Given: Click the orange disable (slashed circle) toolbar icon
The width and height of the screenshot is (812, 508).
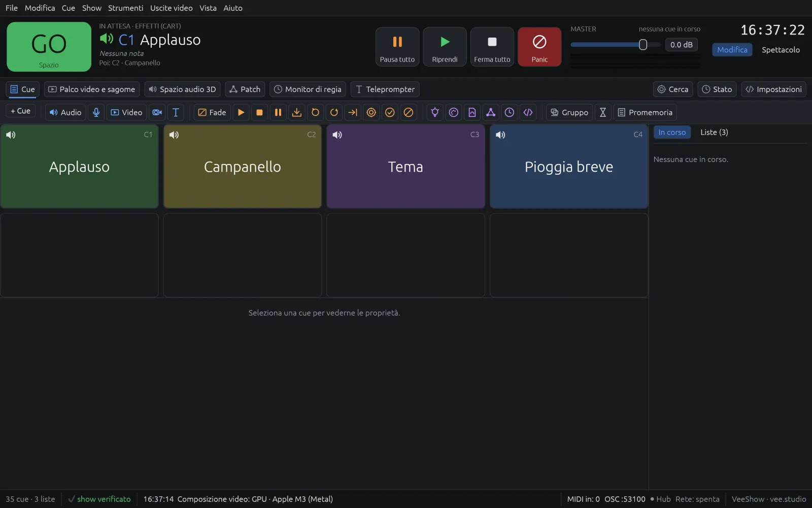Looking at the screenshot, I should [409, 112].
